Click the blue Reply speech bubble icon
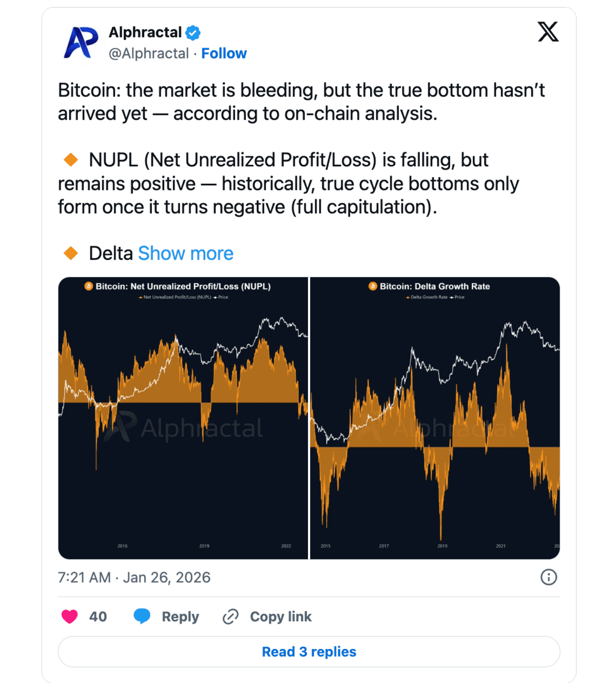Screen dimensions: 616x690 pyautogui.click(x=142, y=616)
